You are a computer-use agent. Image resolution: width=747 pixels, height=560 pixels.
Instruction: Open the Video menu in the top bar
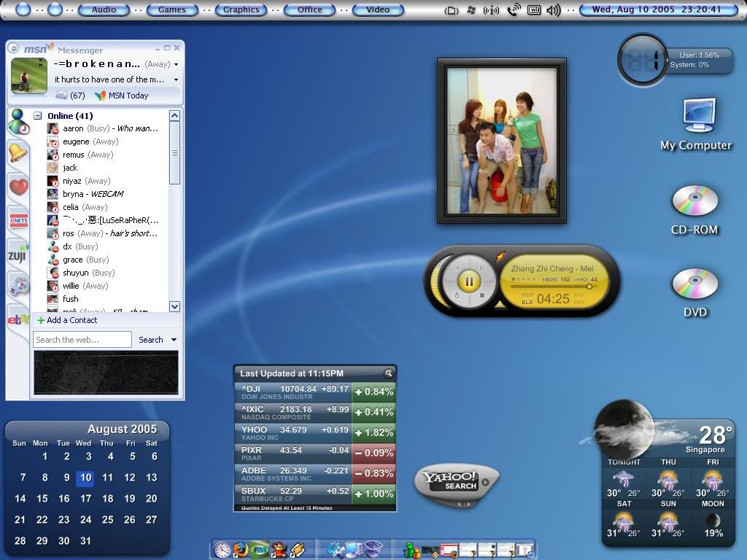(378, 9)
